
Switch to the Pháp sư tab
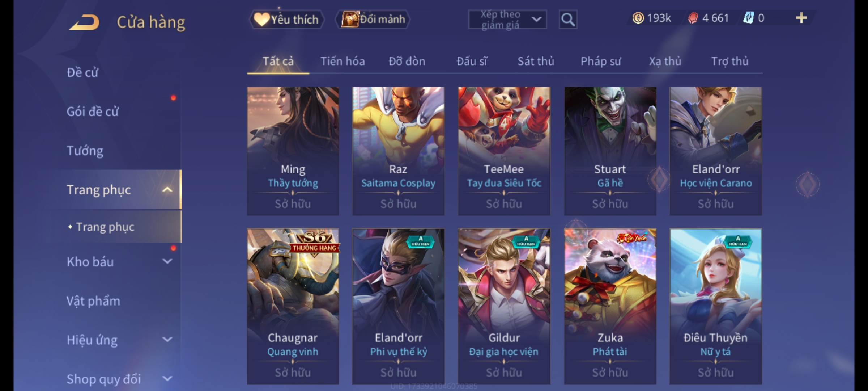pos(601,62)
